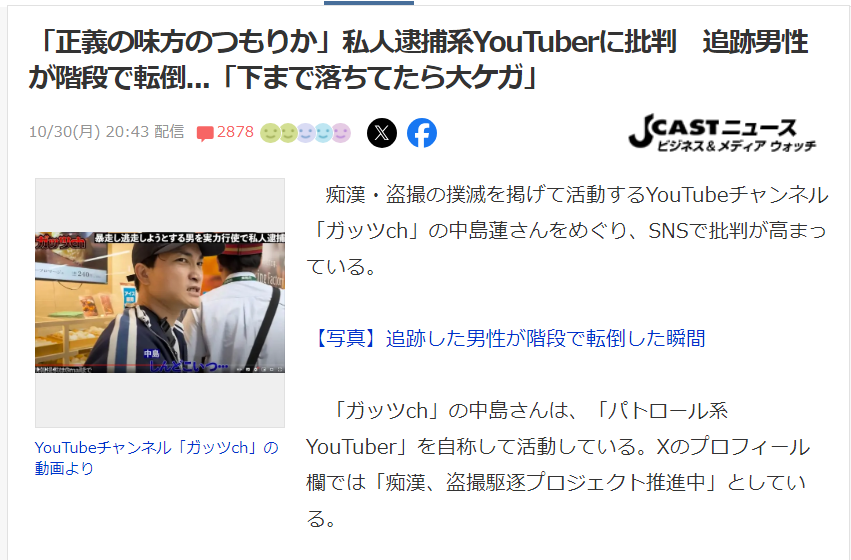
Task: View the 2878 comments count
Action: [235, 132]
